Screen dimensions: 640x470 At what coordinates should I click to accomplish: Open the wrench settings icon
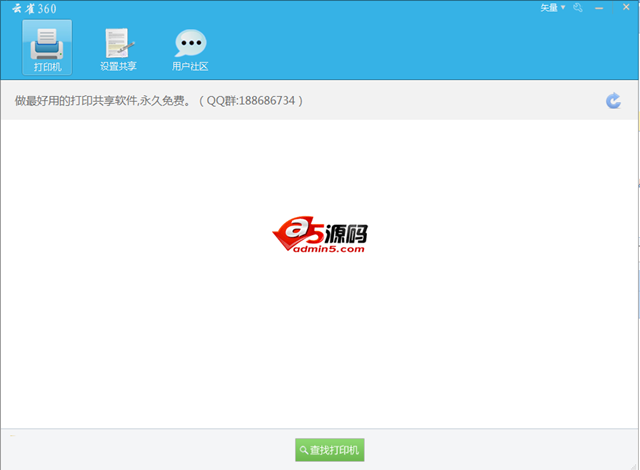click(578, 8)
